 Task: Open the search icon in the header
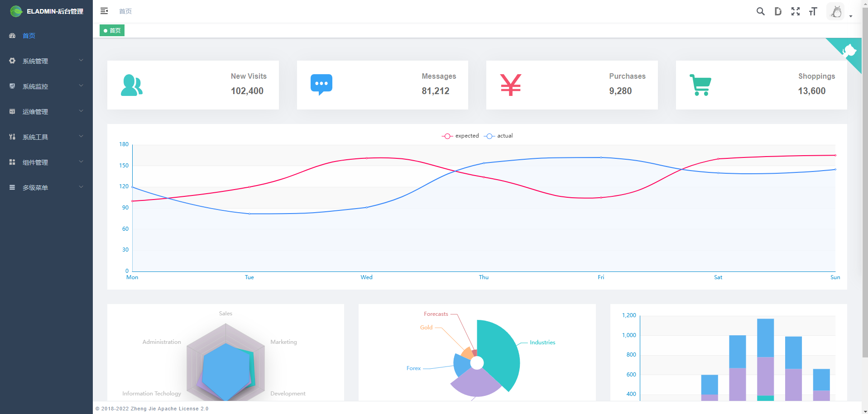760,11
